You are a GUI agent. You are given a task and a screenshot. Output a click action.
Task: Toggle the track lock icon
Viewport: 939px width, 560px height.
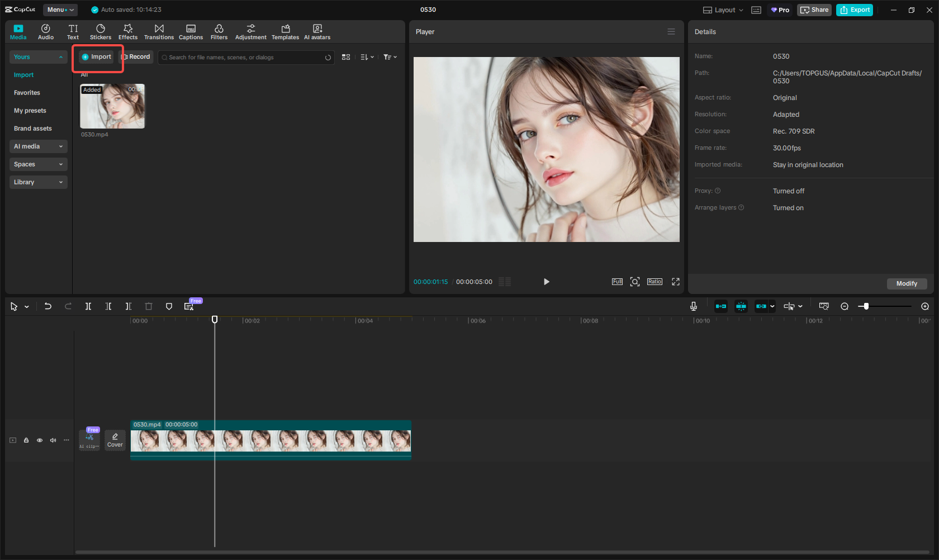[26, 440]
